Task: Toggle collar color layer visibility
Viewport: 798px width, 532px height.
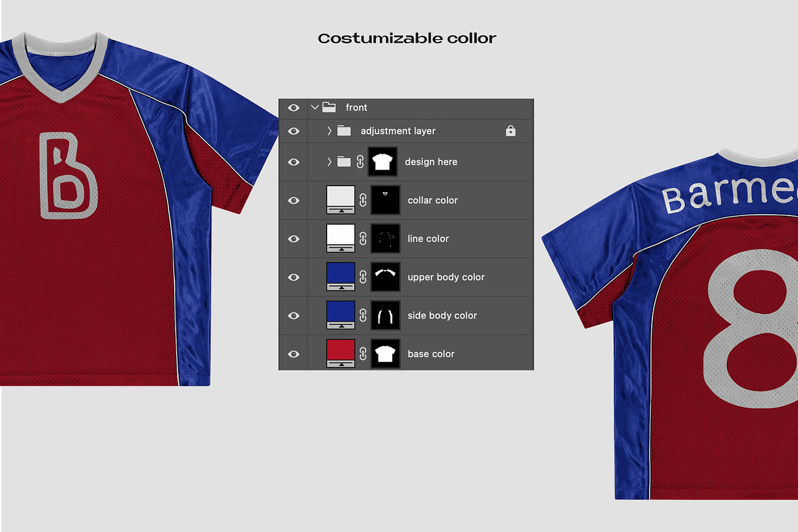Action: coord(293,201)
